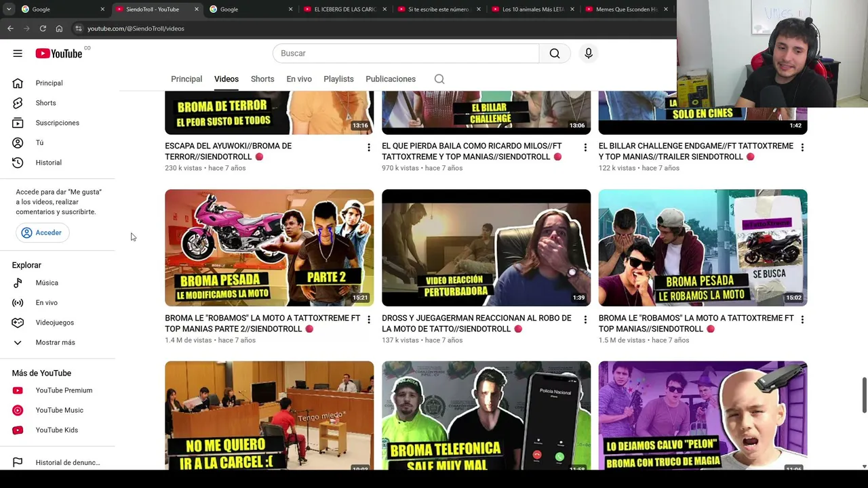Open options for ESCAPA DEL AYUWOKI video
Image resolution: width=868 pixels, height=488 pixels.
point(369,147)
